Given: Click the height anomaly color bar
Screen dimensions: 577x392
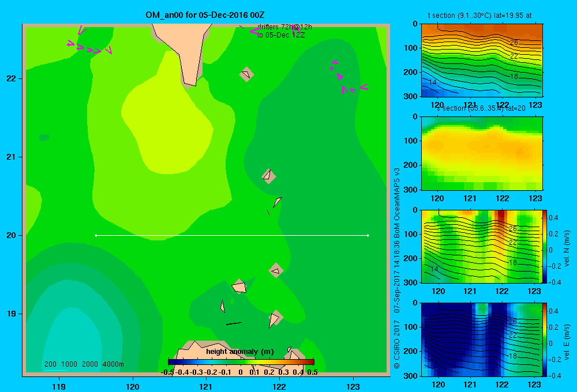Looking at the screenshot, I should pos(241,362).
